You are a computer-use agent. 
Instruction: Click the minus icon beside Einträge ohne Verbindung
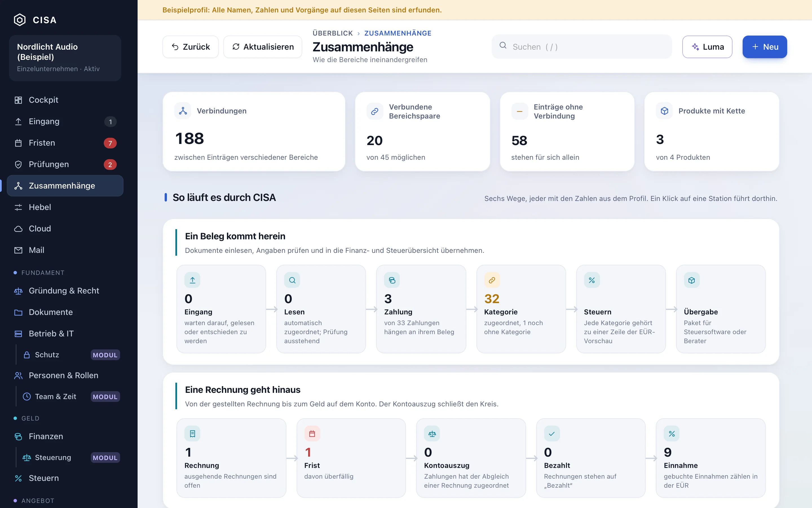519,111
